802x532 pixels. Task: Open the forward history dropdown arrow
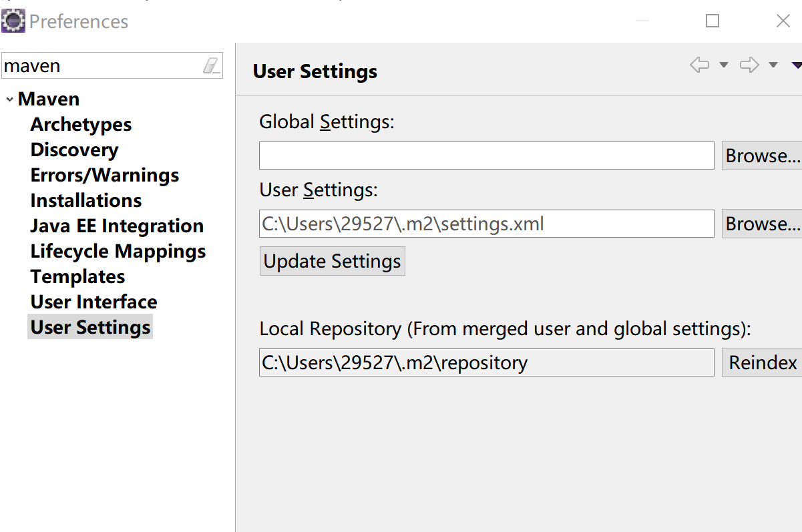coord(773,65)
